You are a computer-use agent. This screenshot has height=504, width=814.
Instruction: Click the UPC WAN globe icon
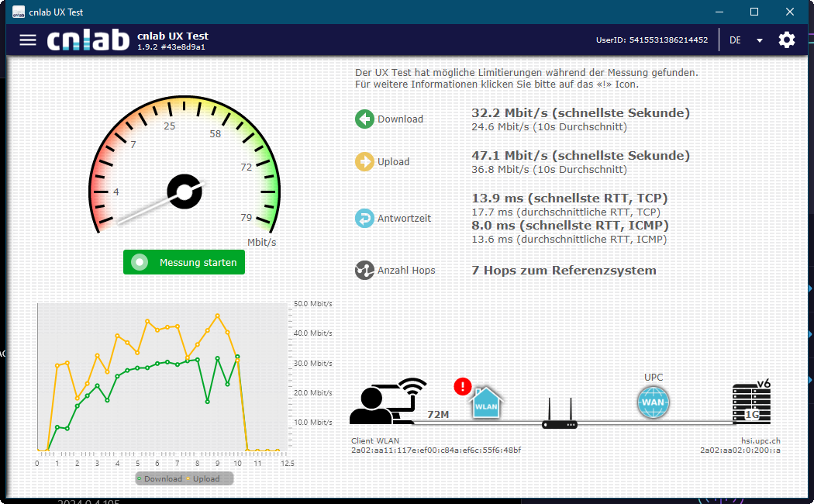pos(653,402)
